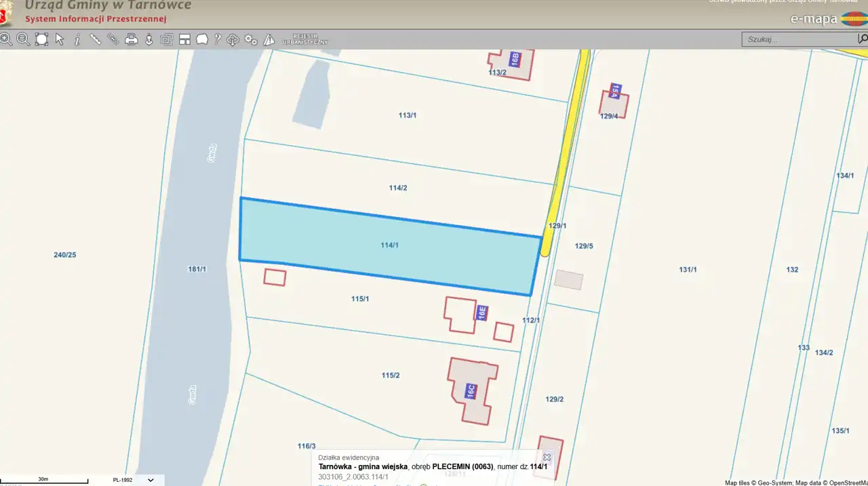
Task: Activate the arrow pointer selection tool
Action: [x=60, y=39]
